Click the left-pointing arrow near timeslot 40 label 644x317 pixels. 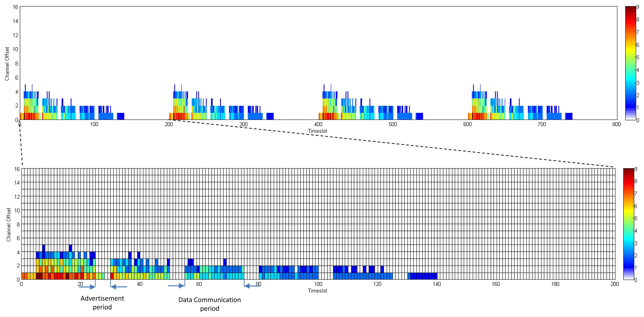[119, 287]
